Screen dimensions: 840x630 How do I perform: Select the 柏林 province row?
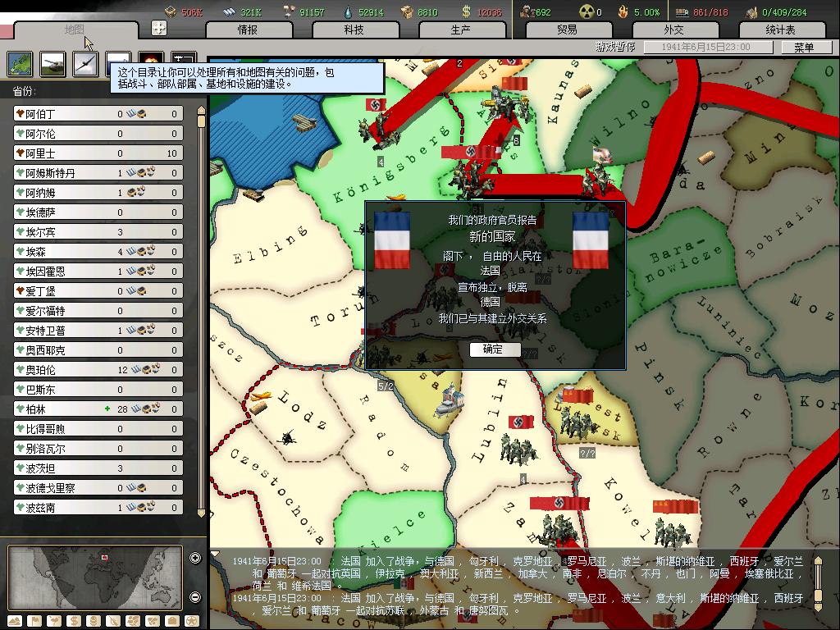point(98,409)
